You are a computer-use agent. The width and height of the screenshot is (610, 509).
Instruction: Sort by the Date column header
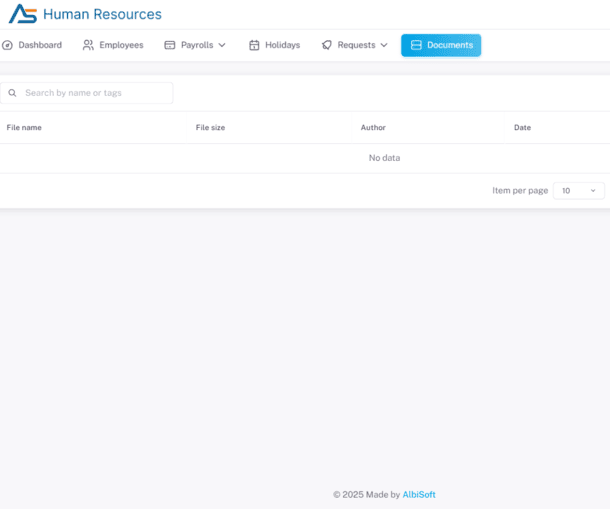[522, 127]
